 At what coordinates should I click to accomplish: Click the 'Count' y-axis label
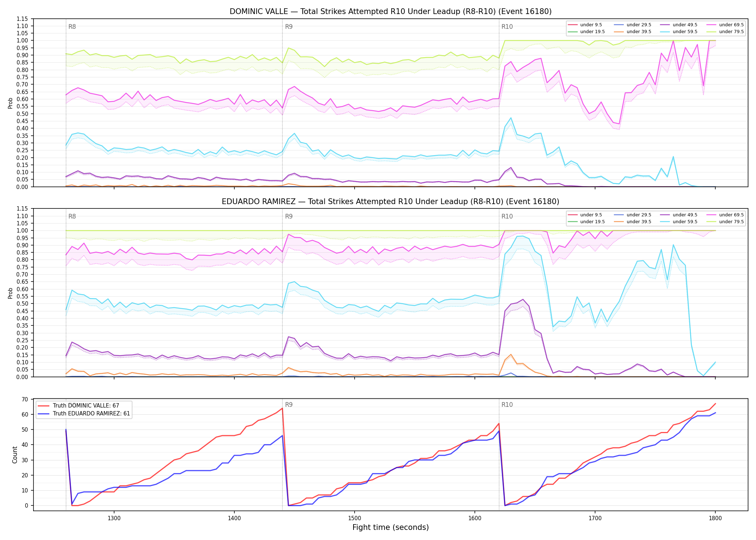tap(15, 455)
